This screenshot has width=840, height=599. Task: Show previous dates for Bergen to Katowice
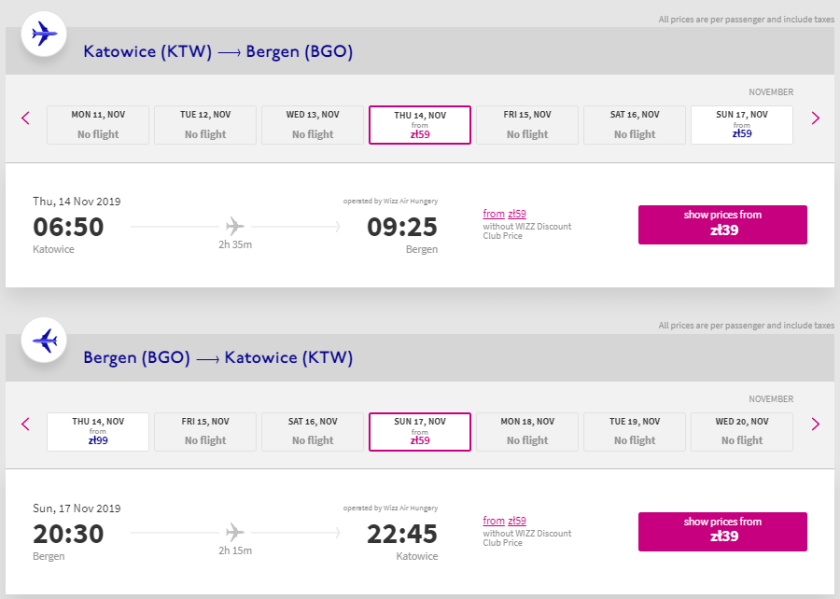point(26,424)
